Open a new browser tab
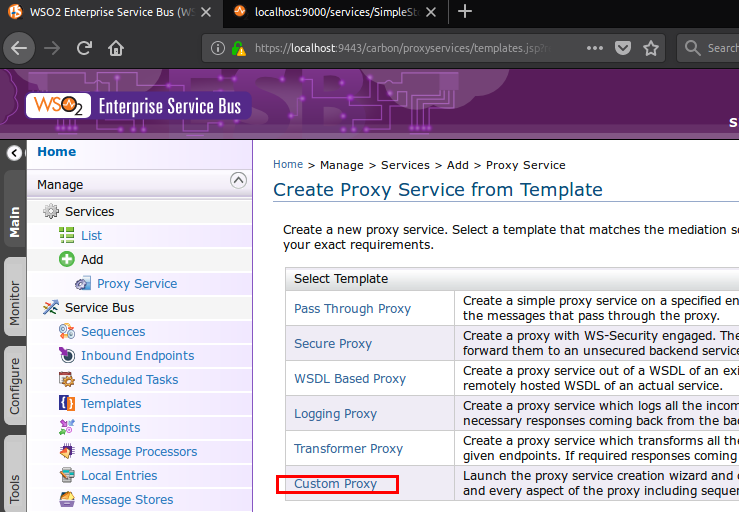The width and height of the screenshot is (739, 512). [465, 12]
